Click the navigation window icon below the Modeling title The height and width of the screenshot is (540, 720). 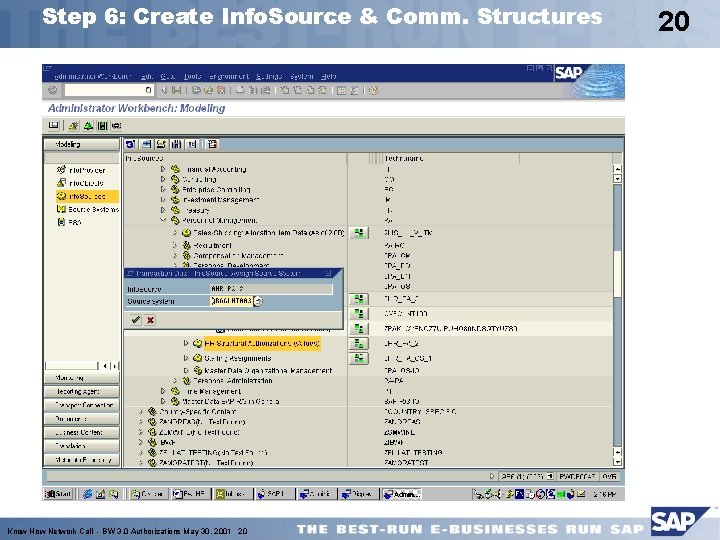click(x=54, y=125)
